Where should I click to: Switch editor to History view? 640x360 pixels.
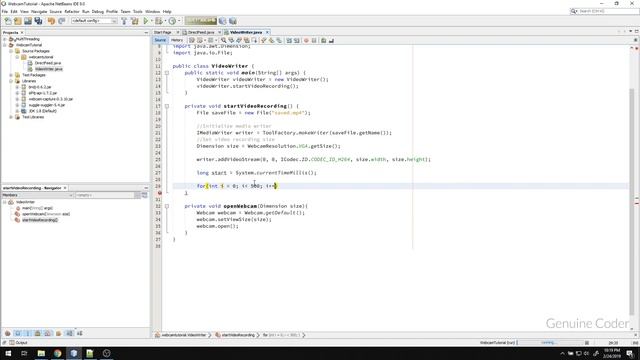point(177,40)
